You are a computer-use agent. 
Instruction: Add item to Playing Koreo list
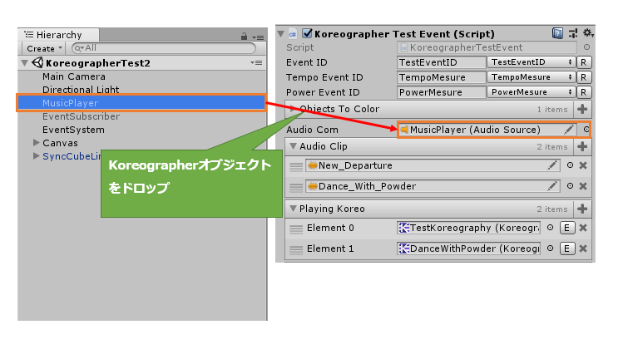click(x=582, y=209)
